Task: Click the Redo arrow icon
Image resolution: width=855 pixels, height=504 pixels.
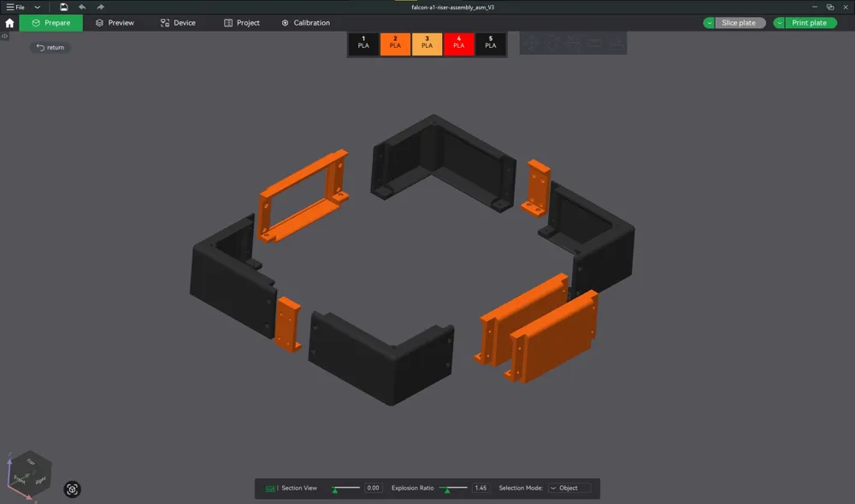Action: [x=99, y=7]
